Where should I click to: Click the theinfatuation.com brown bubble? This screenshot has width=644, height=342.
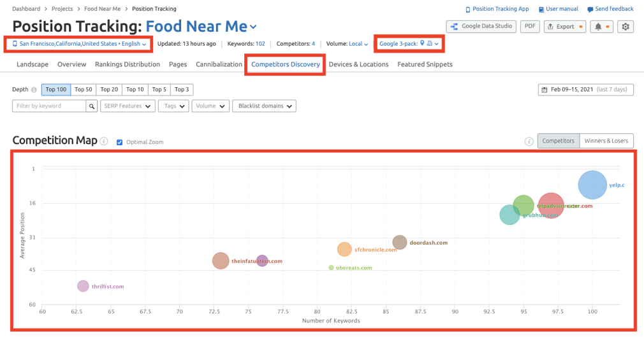pos(221,261)
